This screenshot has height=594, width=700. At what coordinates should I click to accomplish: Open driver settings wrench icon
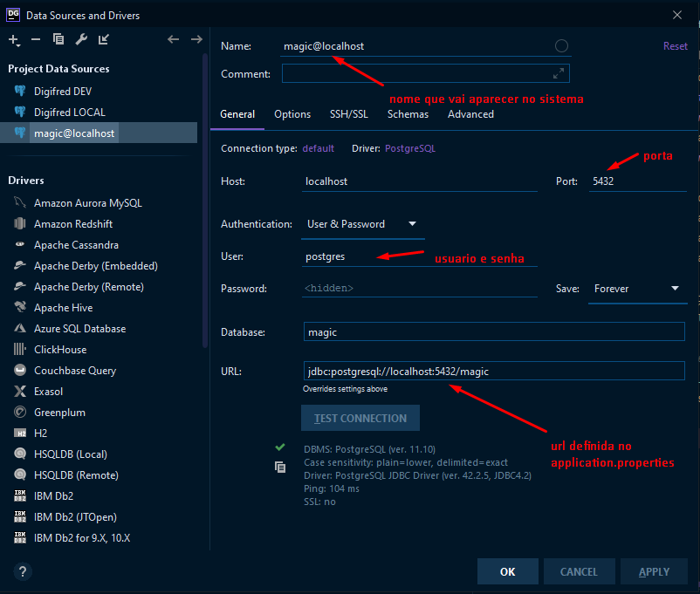pyautogui.click(x=81, y=40)
